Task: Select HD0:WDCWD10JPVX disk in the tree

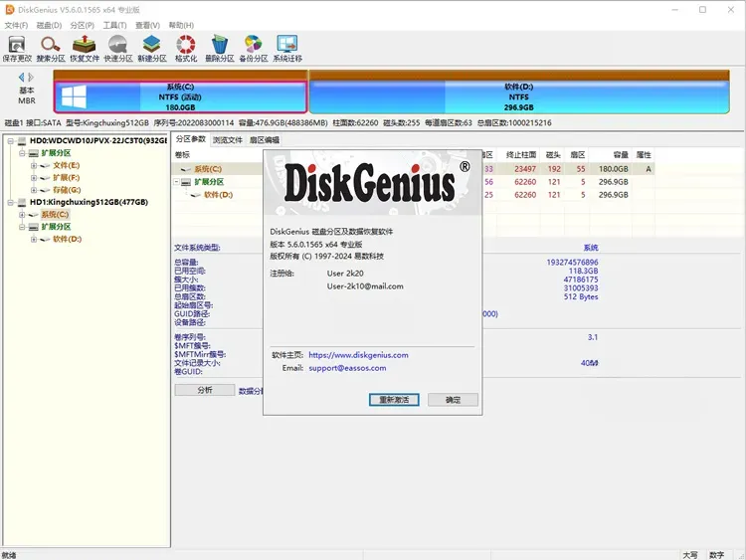Action: click(98, 141)
